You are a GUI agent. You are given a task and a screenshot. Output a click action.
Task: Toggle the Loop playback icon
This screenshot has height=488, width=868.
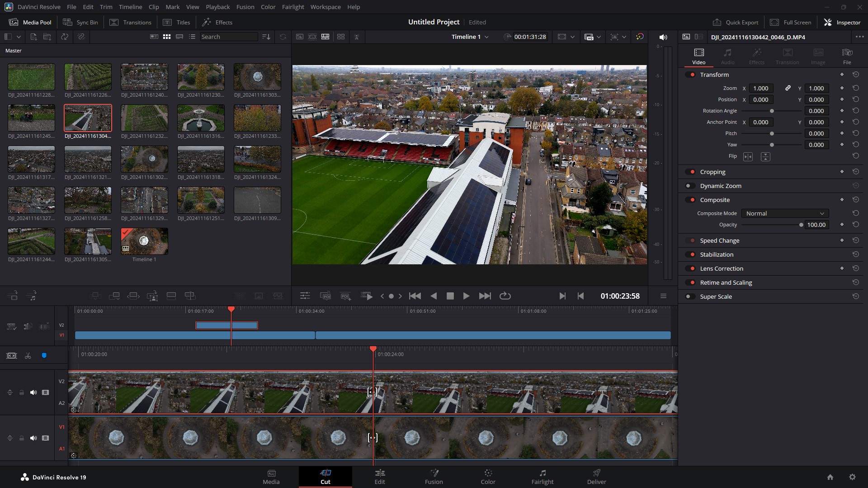pos(505,296)
